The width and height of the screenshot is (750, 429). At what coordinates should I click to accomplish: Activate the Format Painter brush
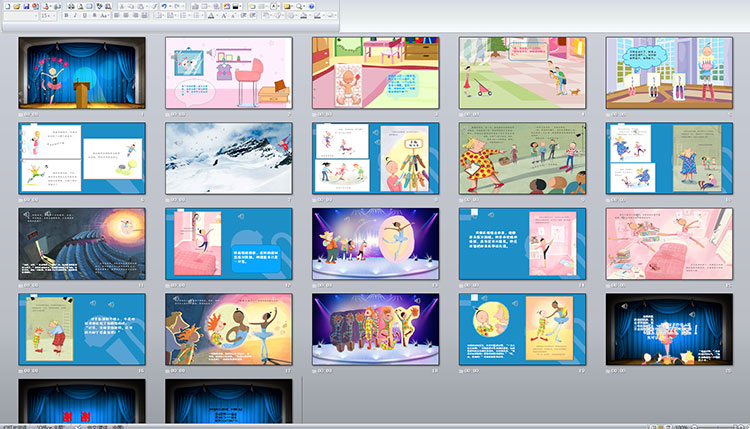click(x=155, y=6)
